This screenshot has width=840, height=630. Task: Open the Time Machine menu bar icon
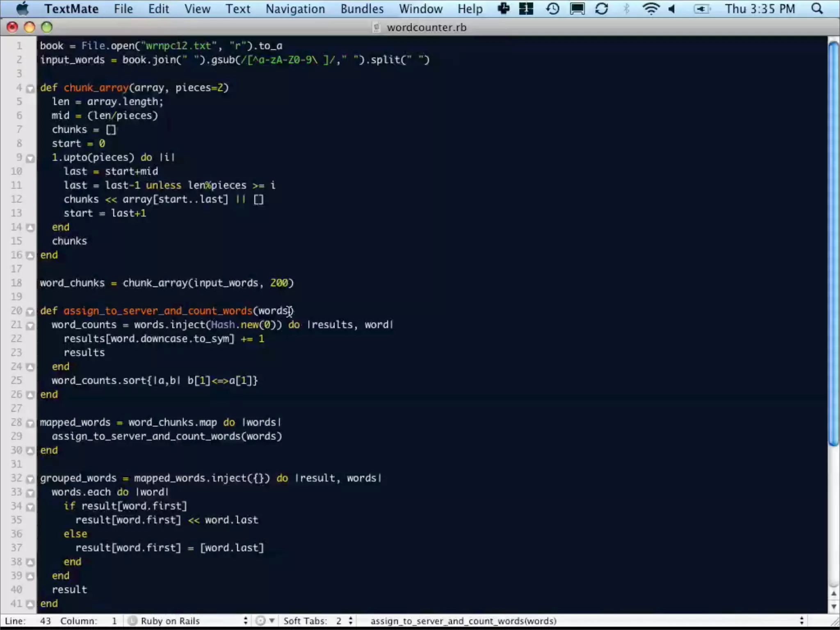(552, 9)
